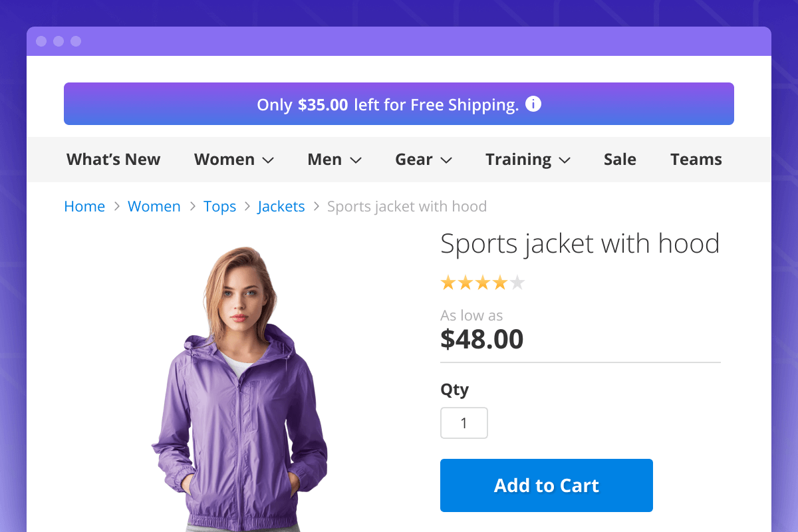Screen dimensions: 798x532
Task: Click the rightmost browser window dot
Action: [75, 41]
